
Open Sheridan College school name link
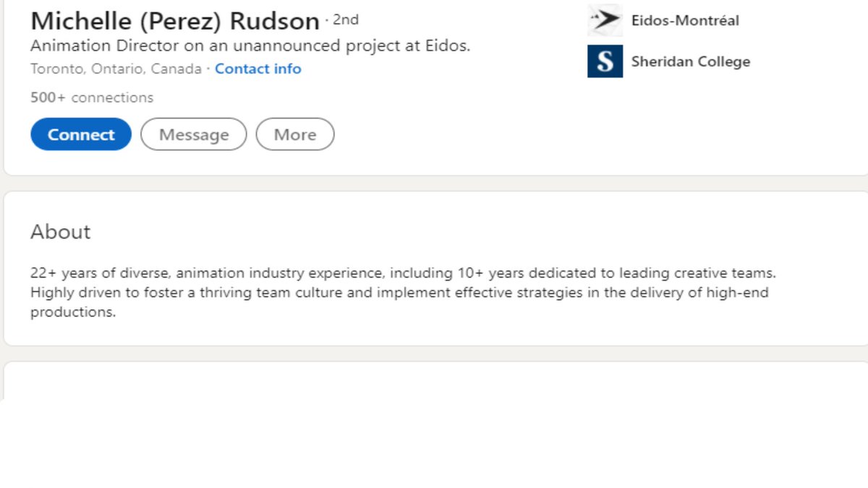(690, 61)
